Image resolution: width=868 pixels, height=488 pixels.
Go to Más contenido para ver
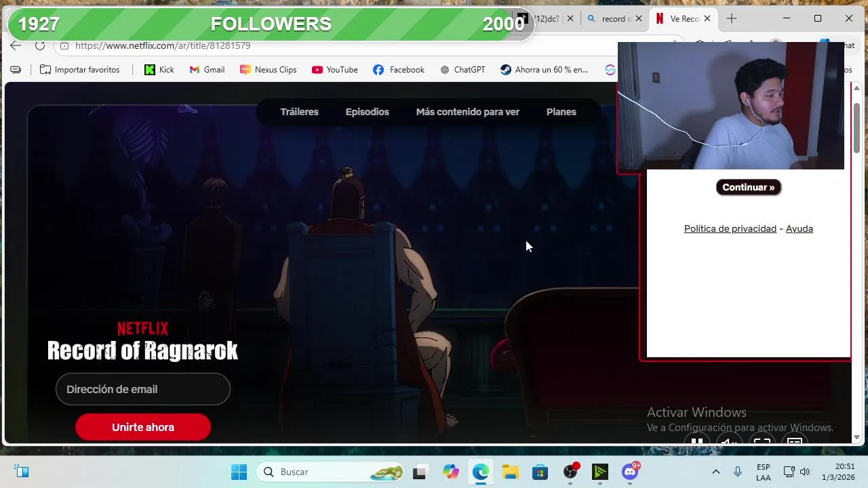coord(467,112)
